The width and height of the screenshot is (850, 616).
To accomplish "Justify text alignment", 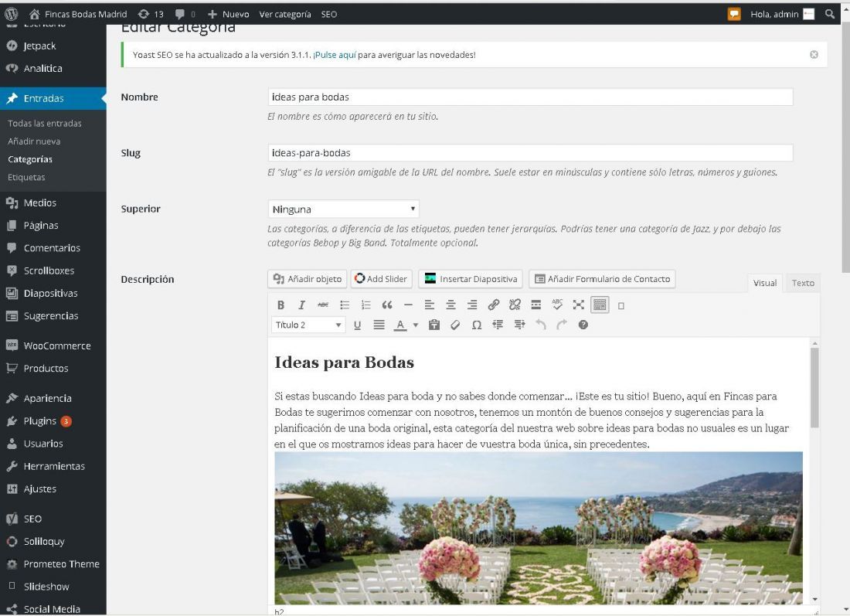I will pyautogui.click(x=379, y=325).
